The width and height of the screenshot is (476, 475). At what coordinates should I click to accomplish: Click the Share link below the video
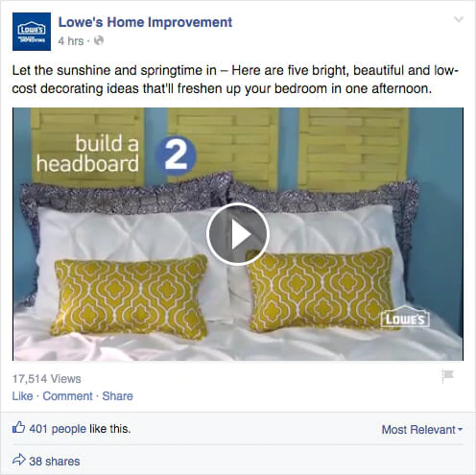click(117, 396)
